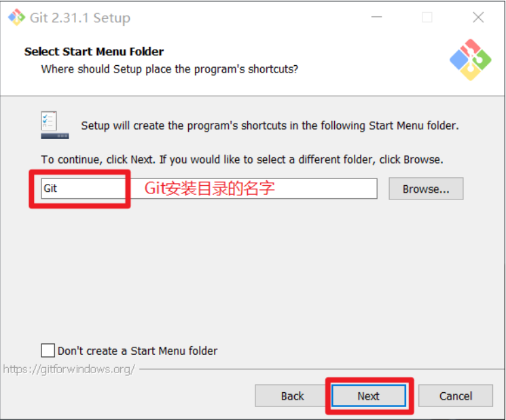
Task: Go Back to the previous setup page
Action: [x=292, y=396]
